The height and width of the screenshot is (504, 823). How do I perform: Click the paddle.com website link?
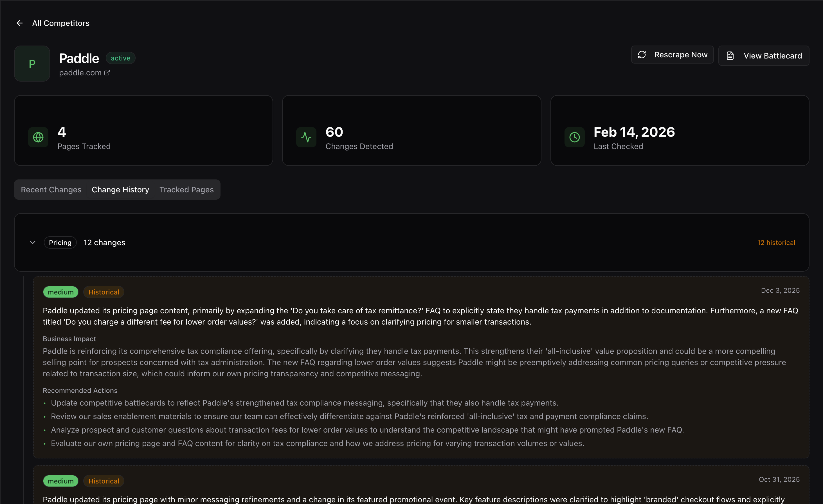click(x=80, y=73)
